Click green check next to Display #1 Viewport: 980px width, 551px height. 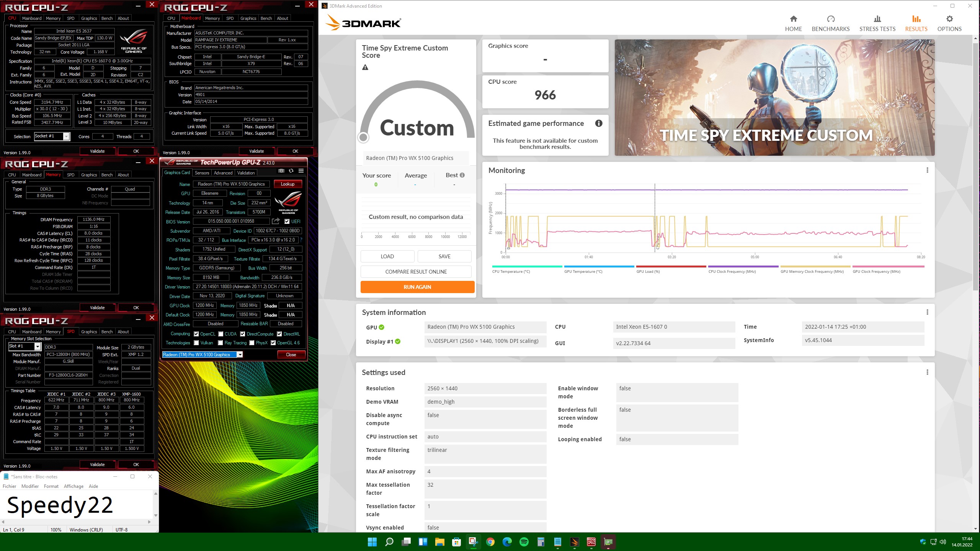[x=398, y=342]
